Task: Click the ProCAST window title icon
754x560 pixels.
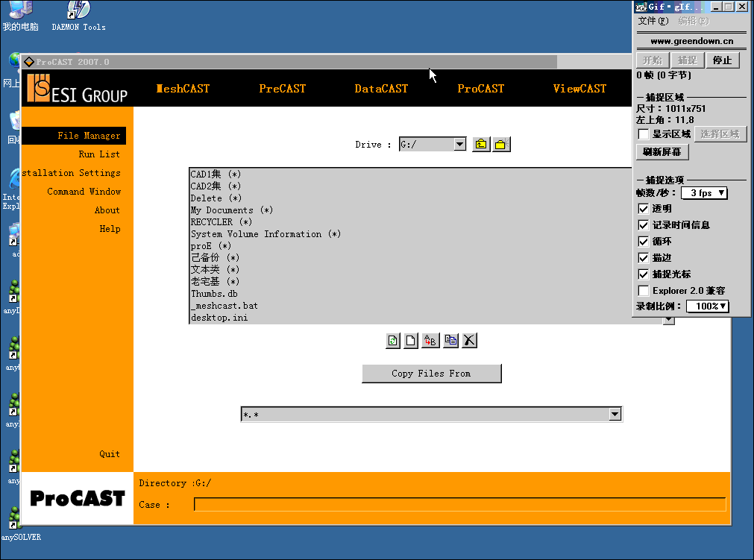Action: click(x=29, y=62)
